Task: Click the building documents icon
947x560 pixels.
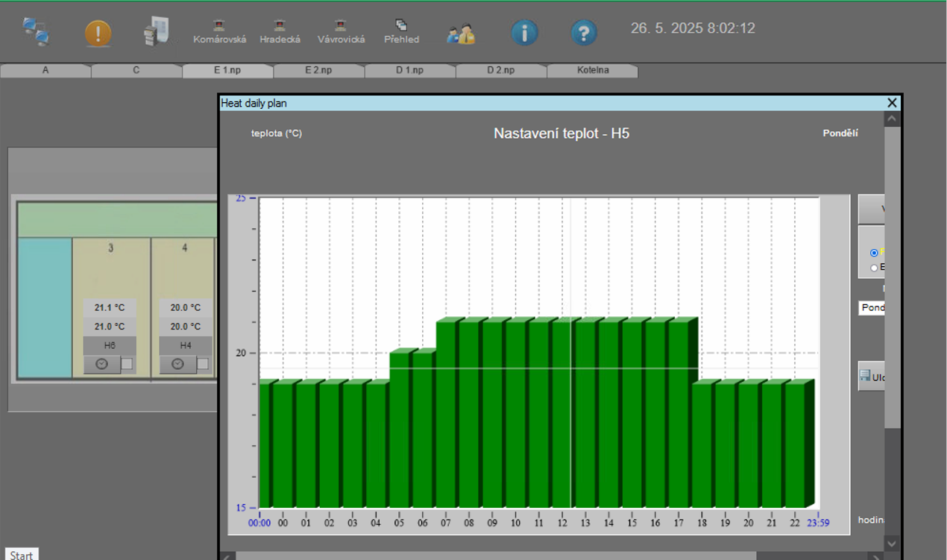Action: (x=156, y=32)
